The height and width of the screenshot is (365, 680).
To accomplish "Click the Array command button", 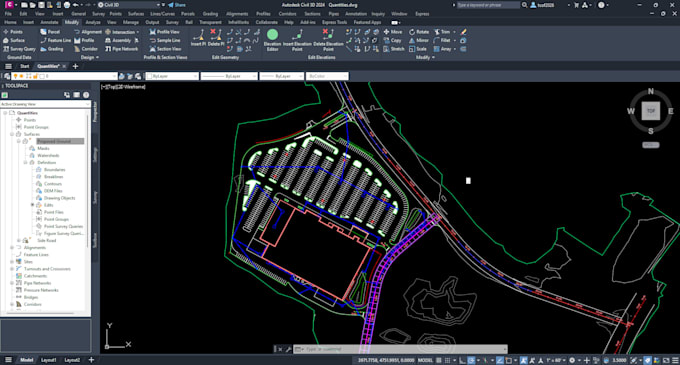I will coord(443,49).
